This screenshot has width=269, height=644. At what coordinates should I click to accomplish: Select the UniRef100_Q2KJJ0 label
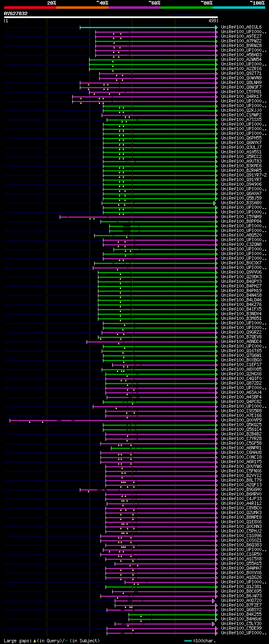pyautogui.click(x=241, y=111)
